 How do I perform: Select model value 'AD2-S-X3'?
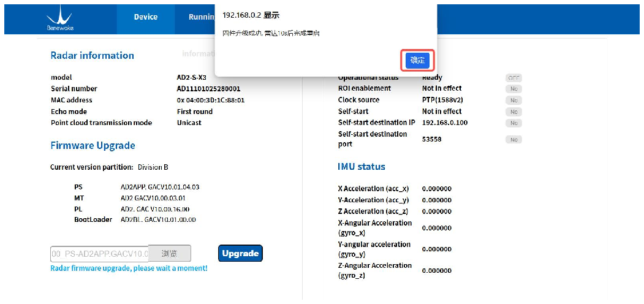pos(191,77)
